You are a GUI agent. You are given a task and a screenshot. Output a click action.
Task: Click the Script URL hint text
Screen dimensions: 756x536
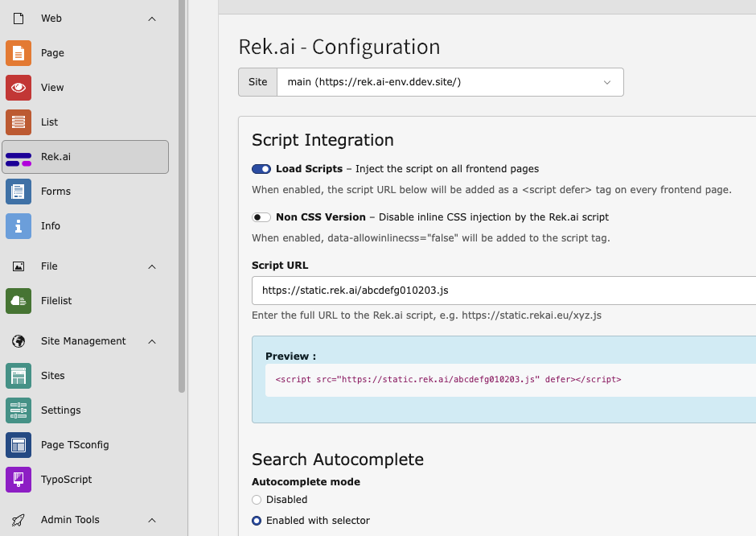coord(427,315)
